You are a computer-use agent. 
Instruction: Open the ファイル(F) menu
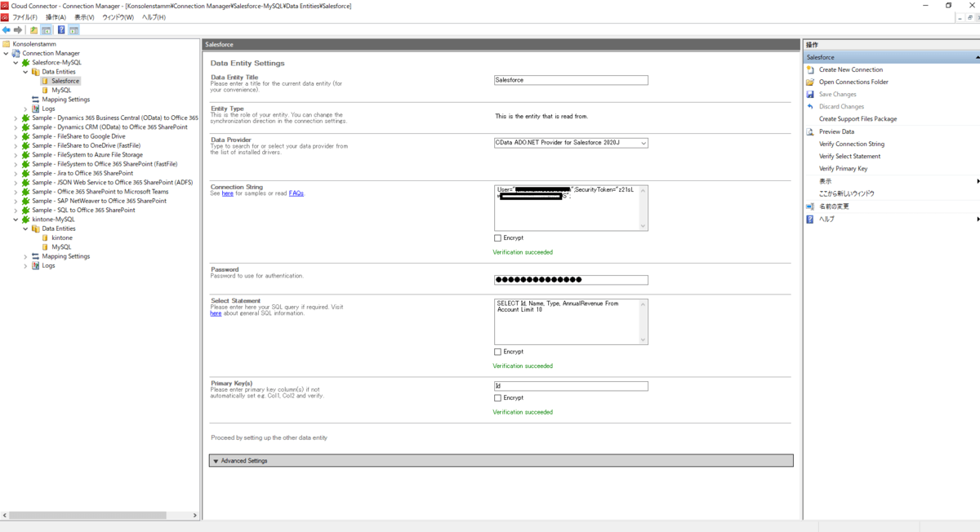coord(24,17)
